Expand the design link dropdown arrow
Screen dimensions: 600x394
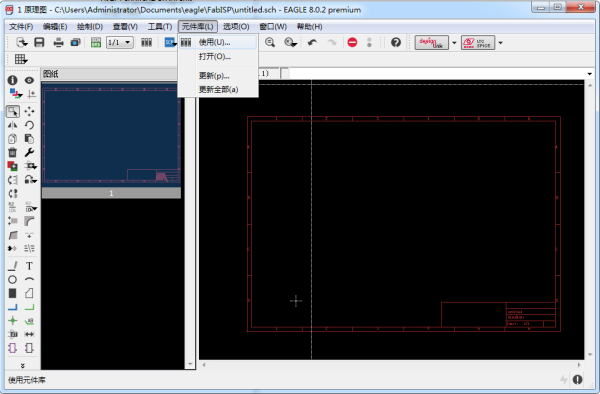(454, 42)
